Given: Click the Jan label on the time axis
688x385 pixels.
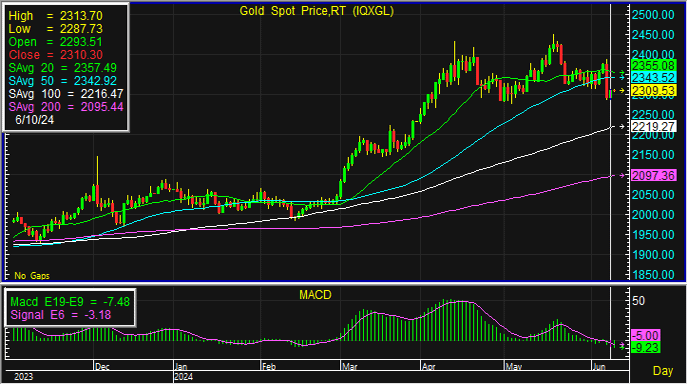Looking at the screenshot, I should click(181, 367).
